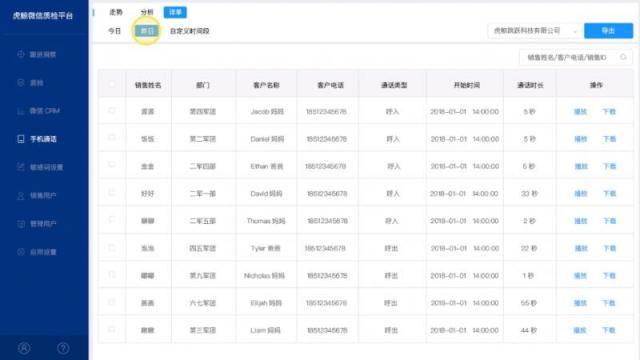Download the Thomas 妈妈 call
640x360 pixels.
(x=609, y=221)
